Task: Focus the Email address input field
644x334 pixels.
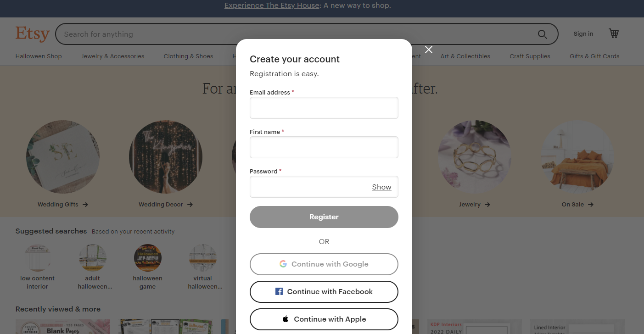Action: (324, 108)
